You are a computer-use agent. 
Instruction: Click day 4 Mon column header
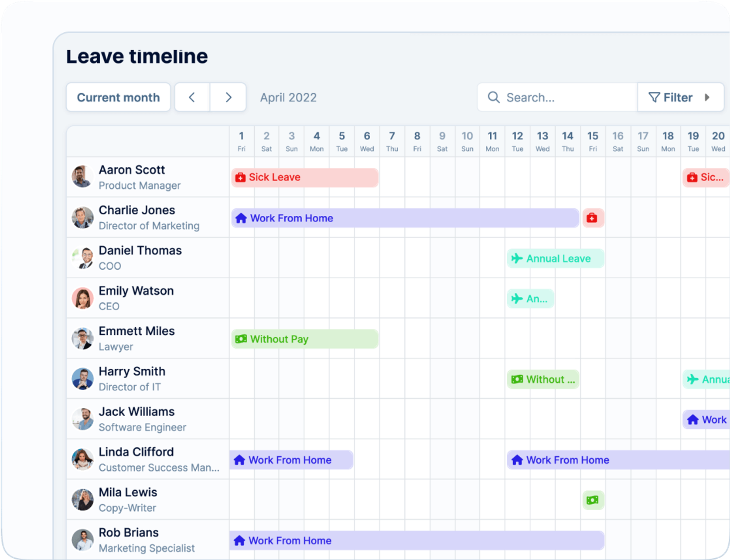coord(317,142)
